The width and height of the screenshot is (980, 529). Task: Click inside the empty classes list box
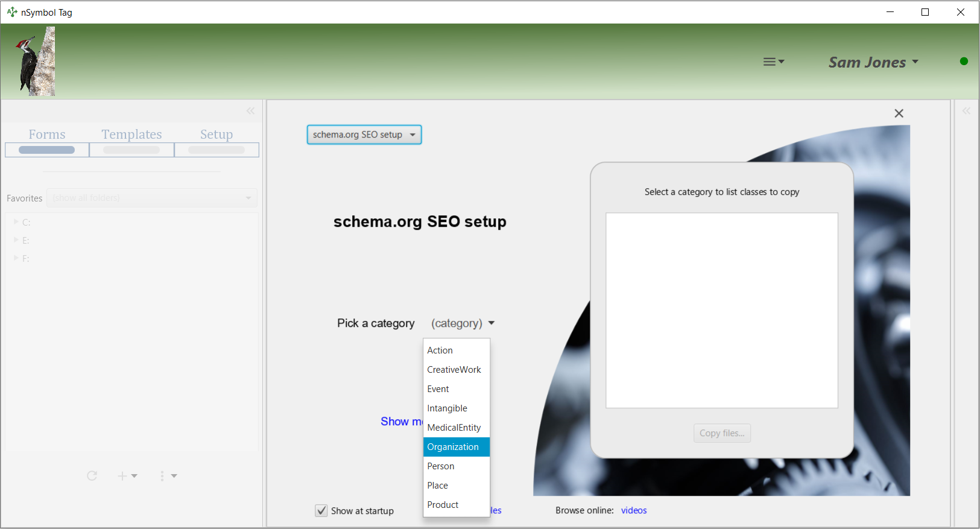click(x=722, y=311)
